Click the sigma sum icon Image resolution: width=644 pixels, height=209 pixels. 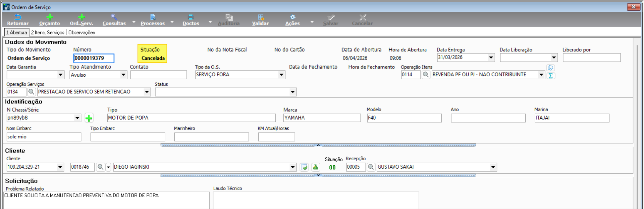550,76
